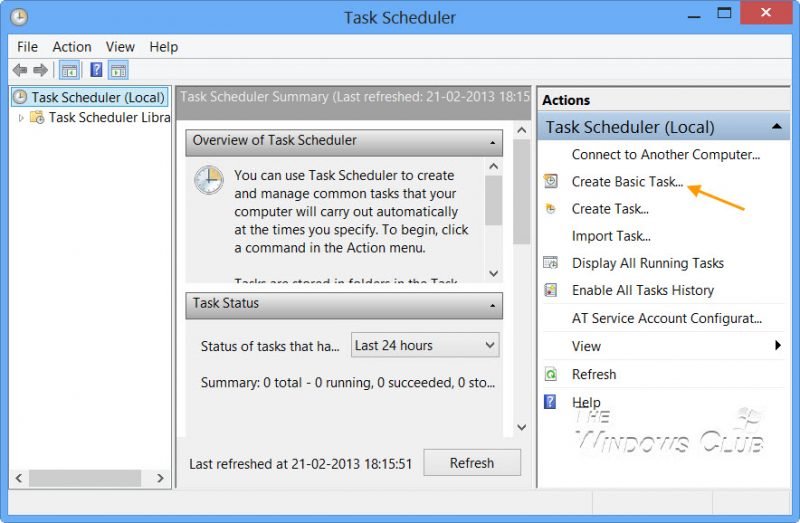
Task: Minimize the Task Scheduler window
Action: [x=694, y=15]
